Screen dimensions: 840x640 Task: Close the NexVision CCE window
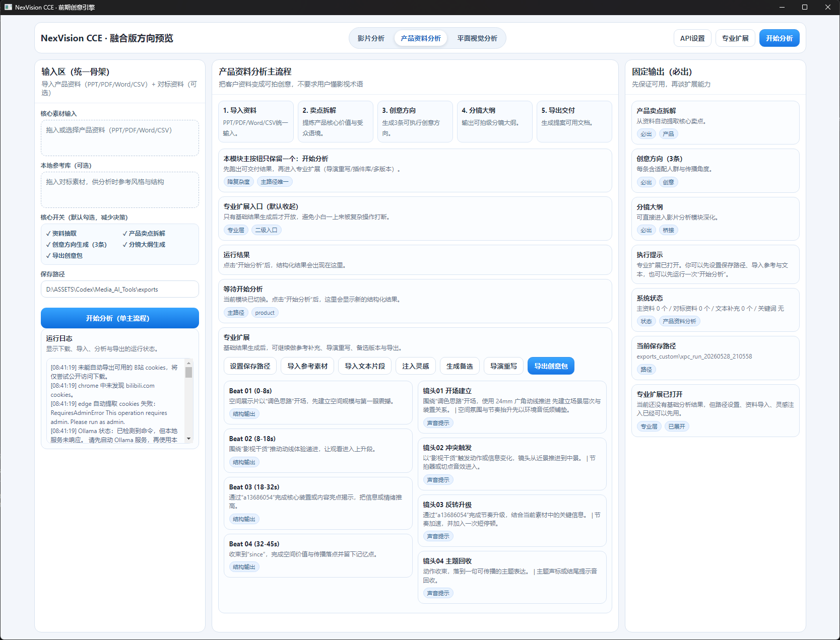828,7
